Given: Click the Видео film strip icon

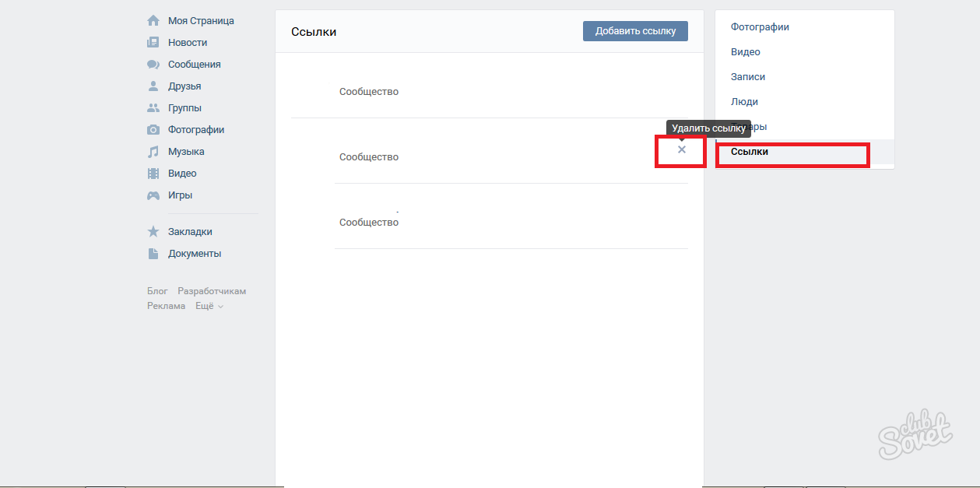Looking at the screenshot, I should [153, 174].
